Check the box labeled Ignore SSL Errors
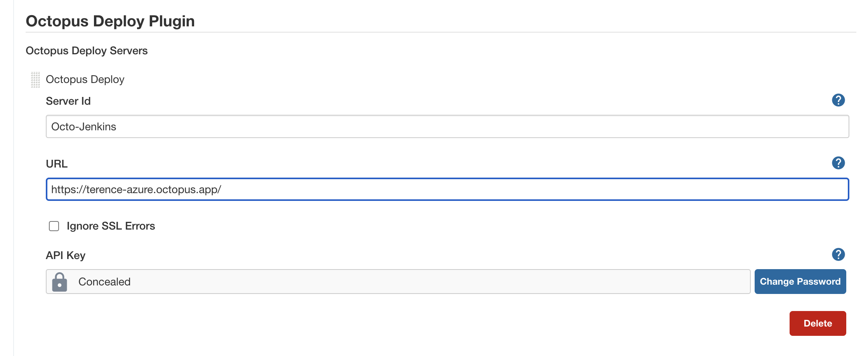Viewport: 868px width, 356px height. [54, 226]
